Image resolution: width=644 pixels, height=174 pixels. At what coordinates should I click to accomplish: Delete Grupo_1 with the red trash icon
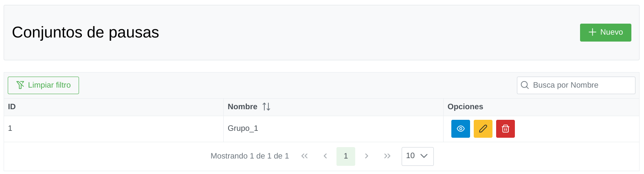click(505, 129)
